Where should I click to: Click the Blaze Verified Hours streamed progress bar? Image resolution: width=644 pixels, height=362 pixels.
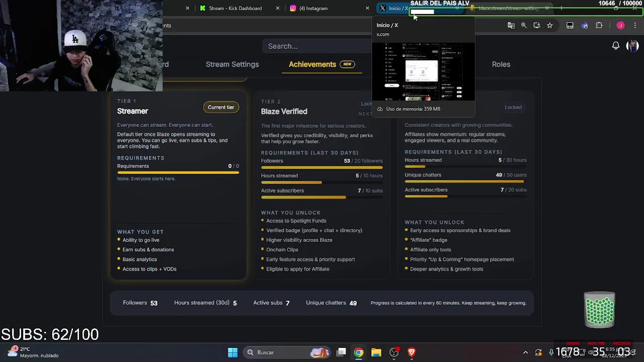point(322,183)
